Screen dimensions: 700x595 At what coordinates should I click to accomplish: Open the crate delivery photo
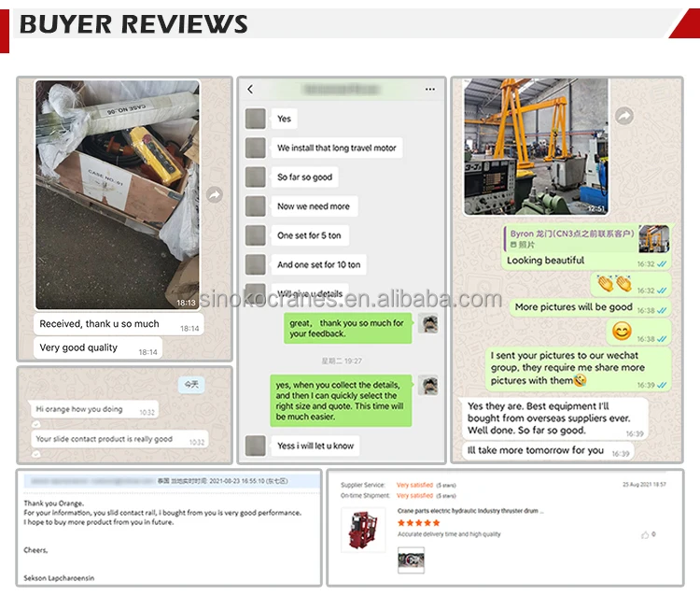(x=118, y=195)
